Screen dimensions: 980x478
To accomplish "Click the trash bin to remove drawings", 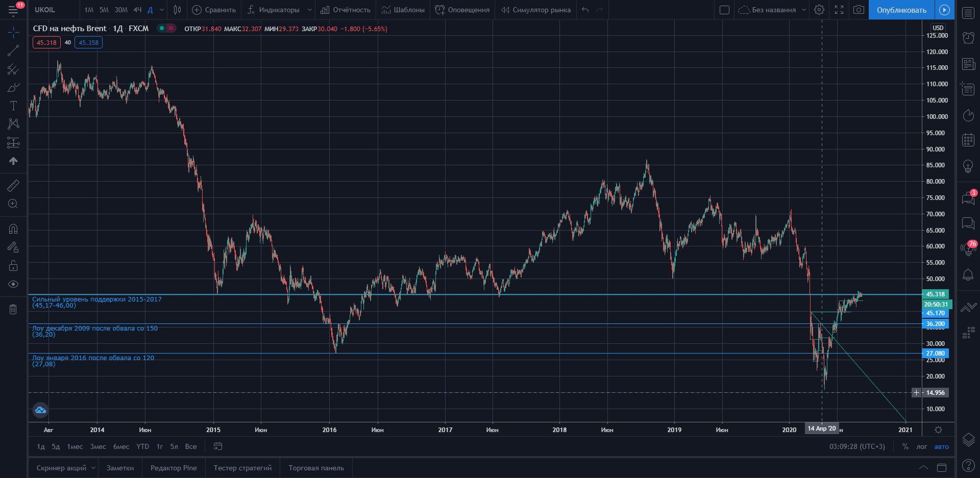I will [13, 309].
